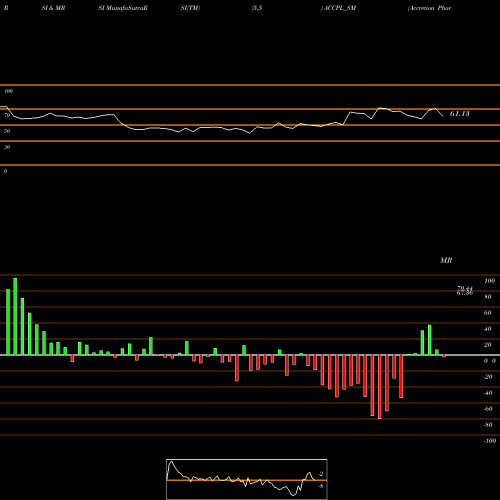
Task: Click the RSI current value "61.13"
Action: pyautogui.click(x=460, y=114)
